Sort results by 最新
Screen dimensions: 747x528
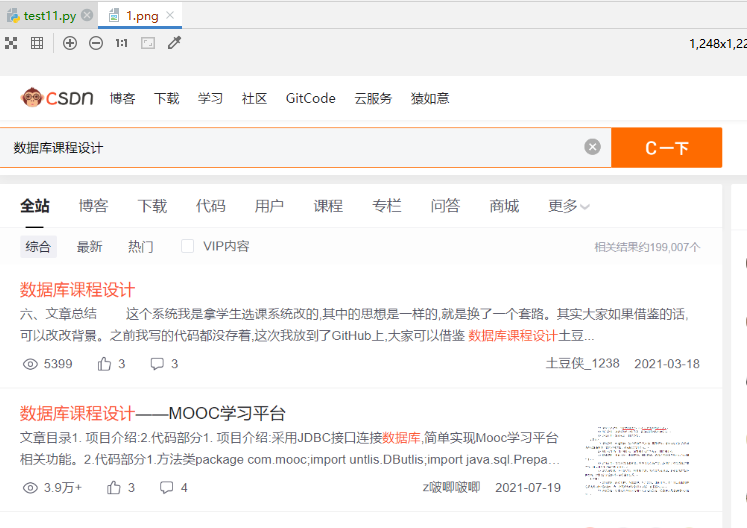point(90,246)
